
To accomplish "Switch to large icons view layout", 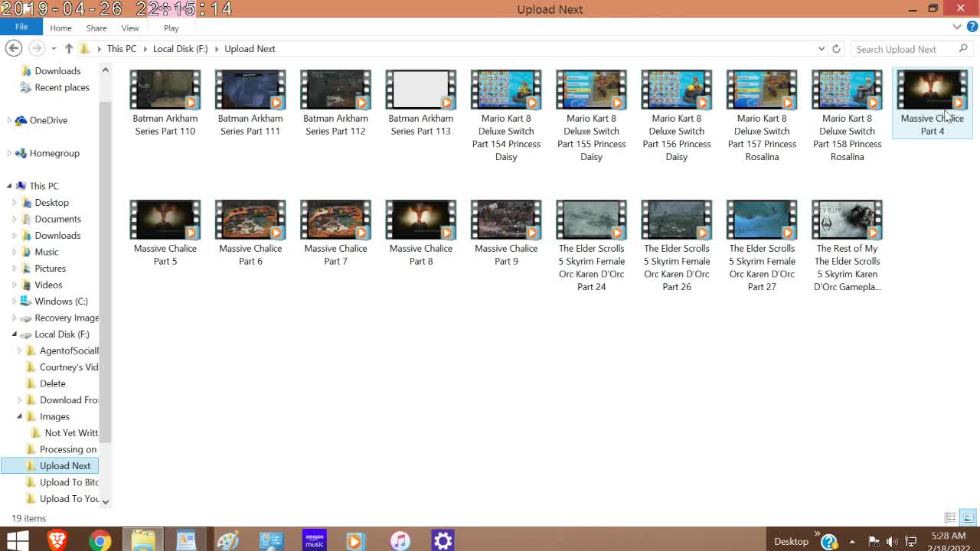I will point(968,518).
